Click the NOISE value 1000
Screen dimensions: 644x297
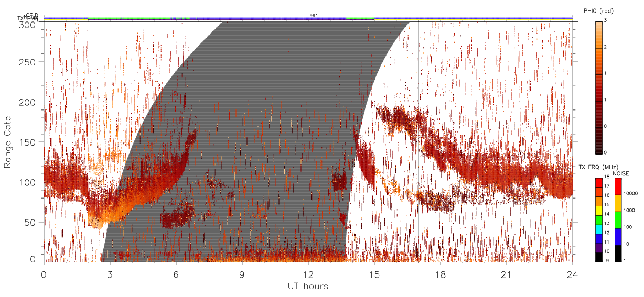point(629,210)
